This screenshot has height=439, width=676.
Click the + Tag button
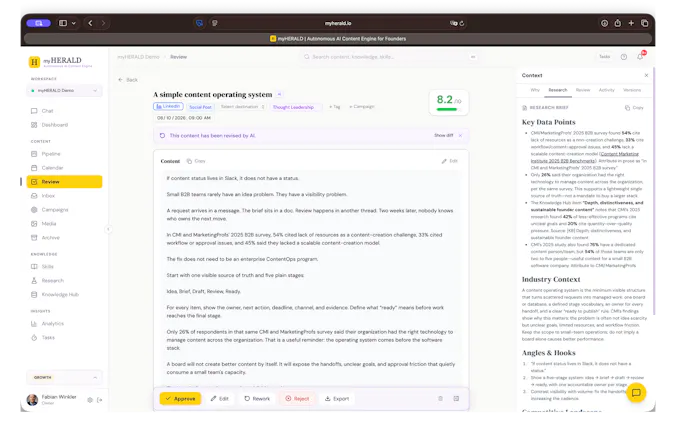(335, 107)
